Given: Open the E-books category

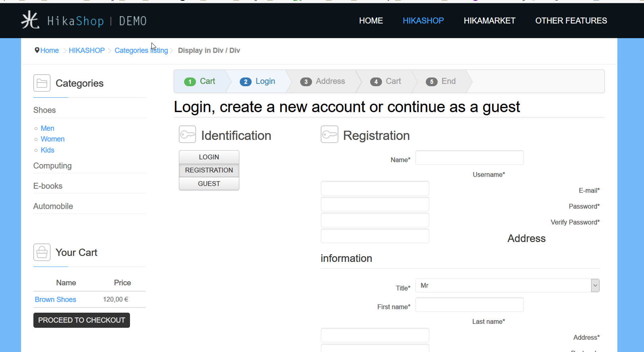Looking at the screenshot, I should (48, 186).
